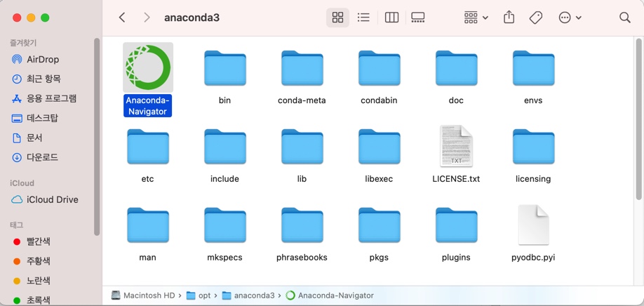The image size is (644, 306).
Task: Switch to gallery view
Action: click(x=417, y=18)
